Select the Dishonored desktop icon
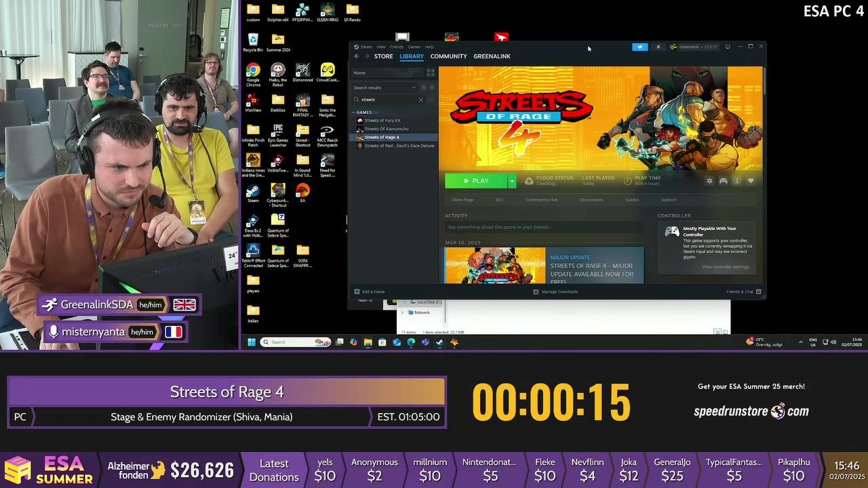The height and width of the screenshot is (488, 868). pos(302,73)
